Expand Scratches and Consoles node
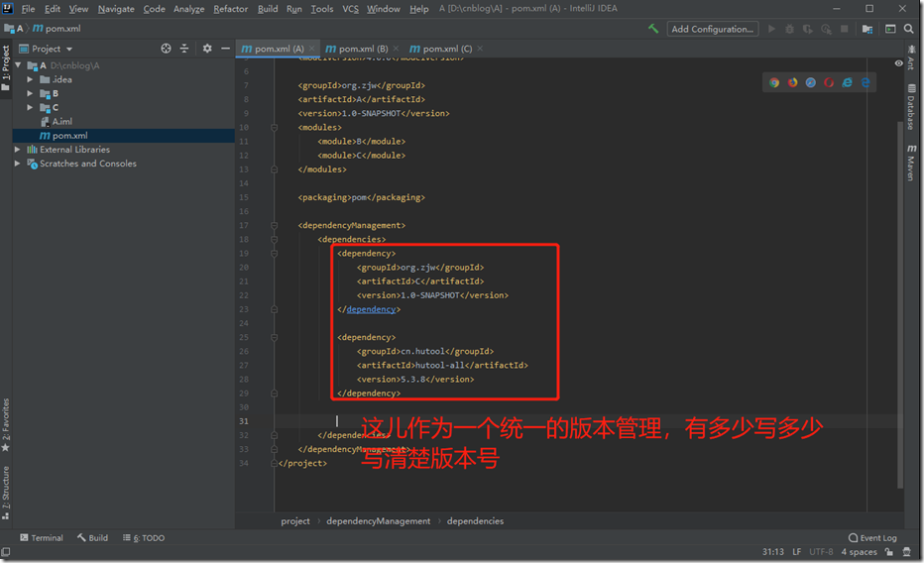This screenshot has height=563, width=924. click(x=18, y=164)
